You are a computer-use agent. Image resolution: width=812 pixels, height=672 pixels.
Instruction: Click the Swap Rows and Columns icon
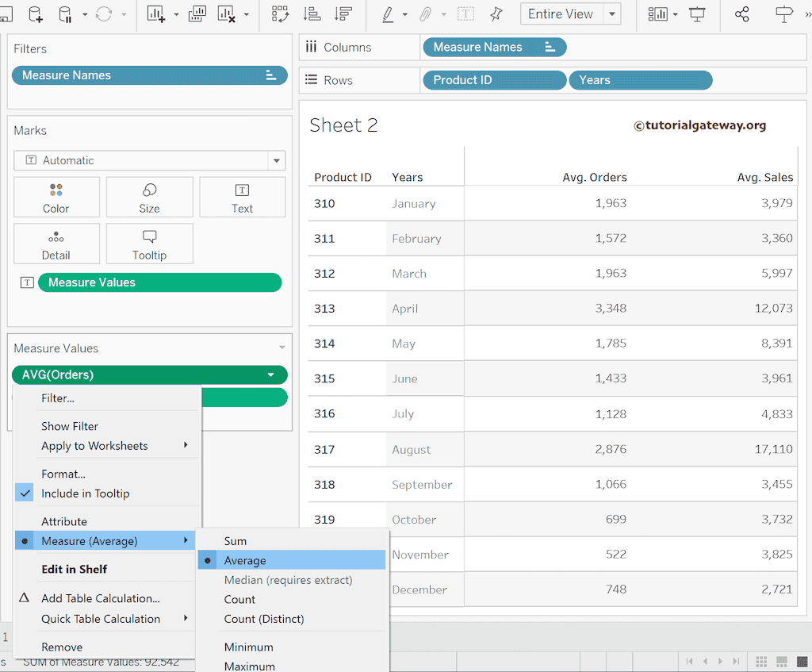click(x=280, y=14)
